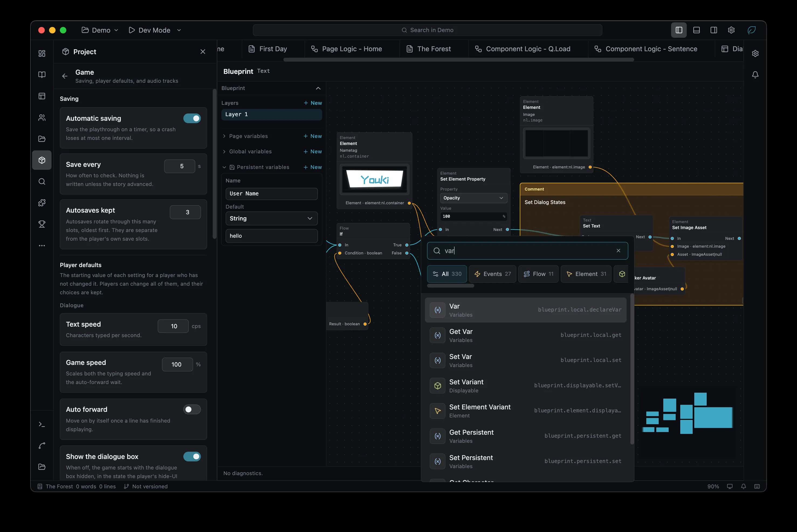Select the Project cube icon in sidebar
Viewport: 797px width, 532px height.
42,160
